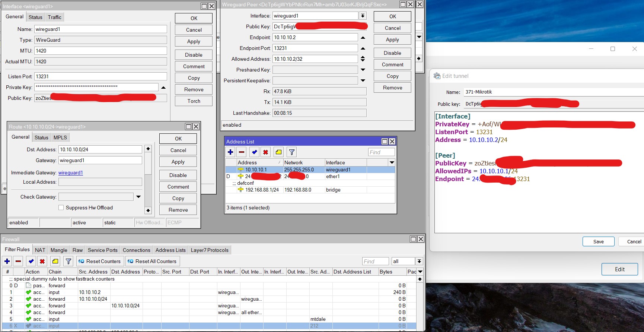Open the Interface dropdown in Wireguard Peer
The image size is (644, 332).
coord(363,16)
